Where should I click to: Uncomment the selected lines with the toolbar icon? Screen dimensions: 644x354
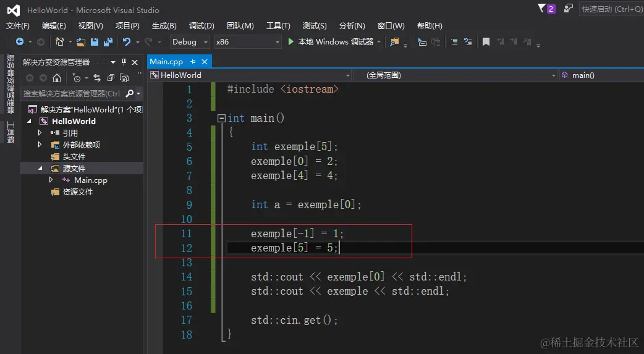[468, 41]
